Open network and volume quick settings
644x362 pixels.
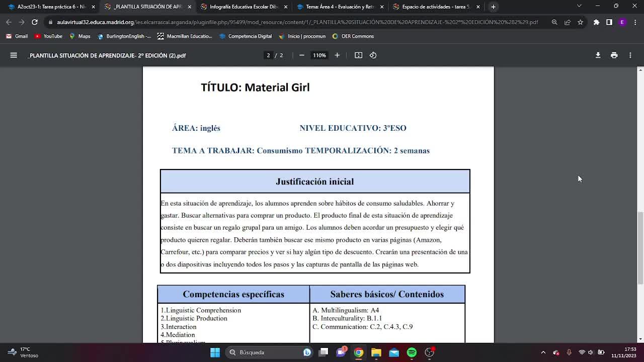[x=591, y=352]
